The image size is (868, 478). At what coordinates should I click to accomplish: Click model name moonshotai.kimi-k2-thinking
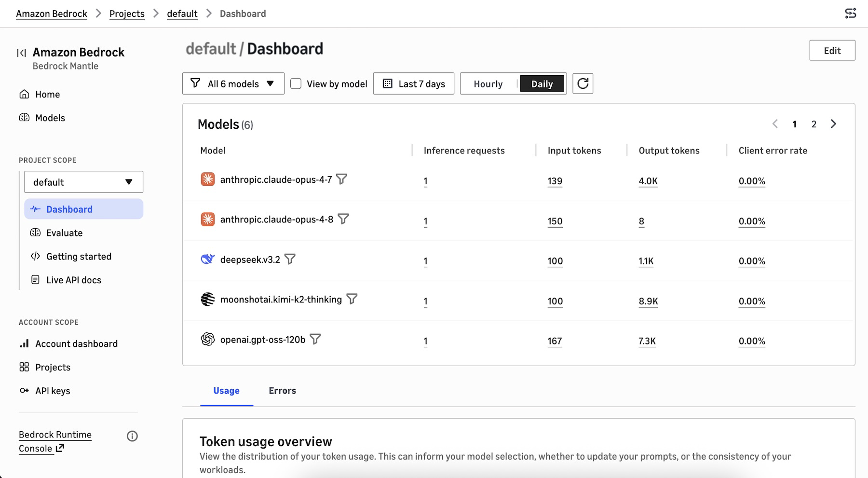[281, 300]
